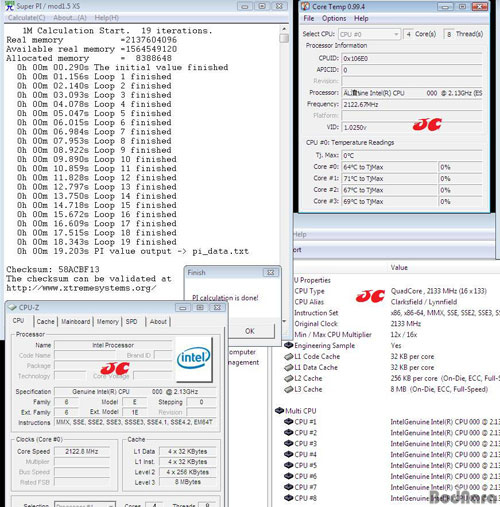Switch to the Mainboard tab in CPU-Z
The height and width of the screenshot is (507, 500).
tap(76, 322)
